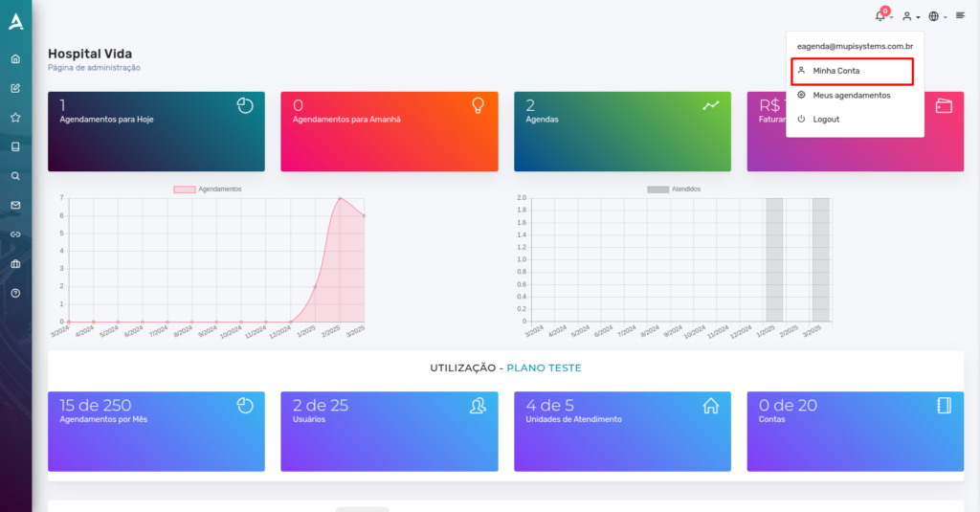Expand the globe language dropdown
Viewport: 980px width, 512px height.
click(938, 16)
